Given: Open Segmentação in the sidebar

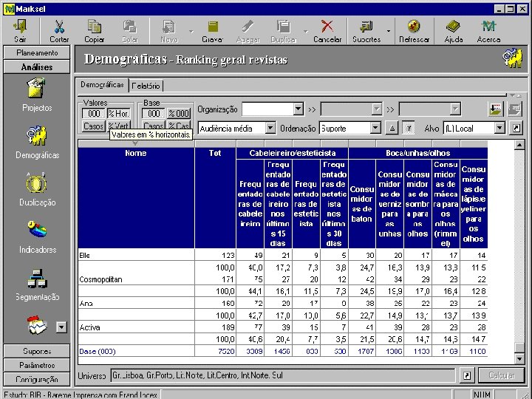Looking at the screenshot, I should (x=37, y=282).
